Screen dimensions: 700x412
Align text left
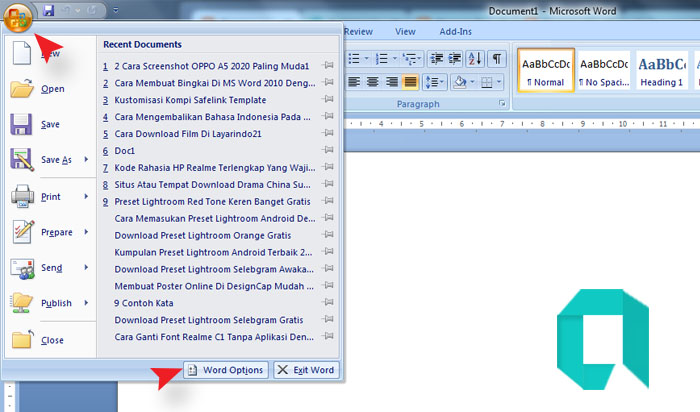coord(354,82)
